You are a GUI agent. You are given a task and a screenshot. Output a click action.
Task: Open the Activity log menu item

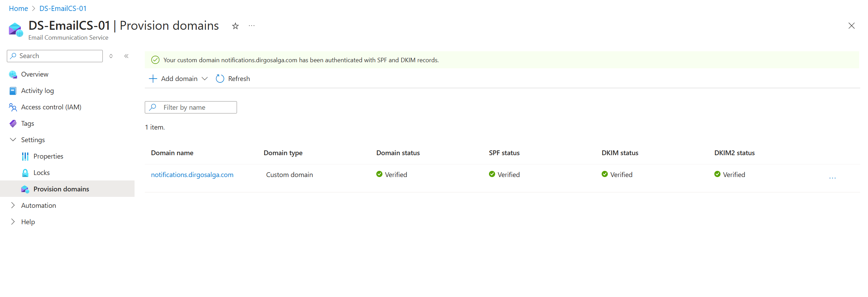37,91
